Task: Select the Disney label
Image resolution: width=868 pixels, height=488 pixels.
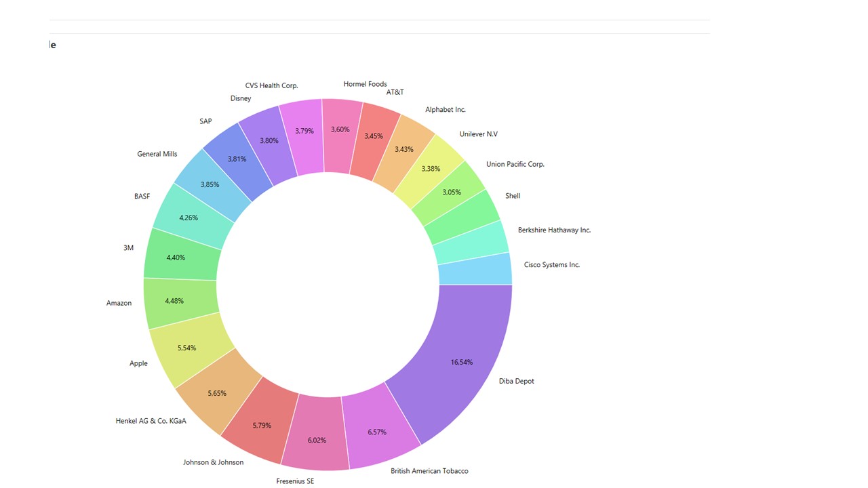Action: coord(241,98)
